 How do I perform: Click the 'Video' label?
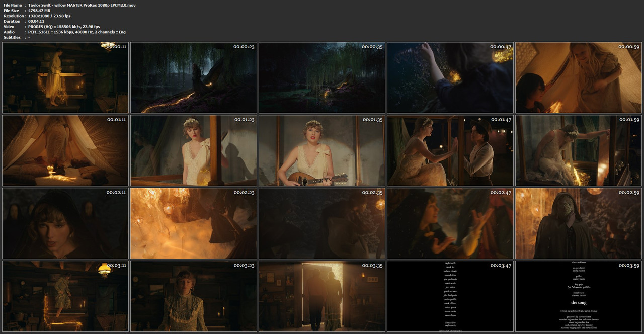[x=9, y=27]
